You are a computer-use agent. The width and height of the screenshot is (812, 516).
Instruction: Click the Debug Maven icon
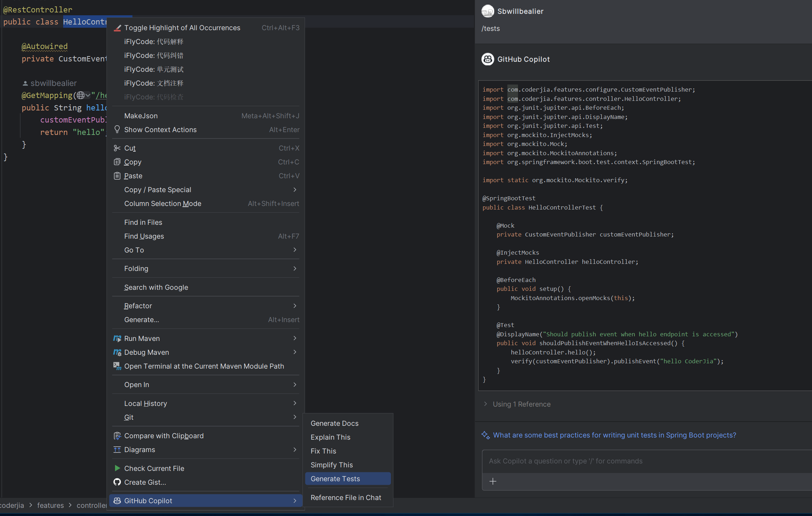116,352
